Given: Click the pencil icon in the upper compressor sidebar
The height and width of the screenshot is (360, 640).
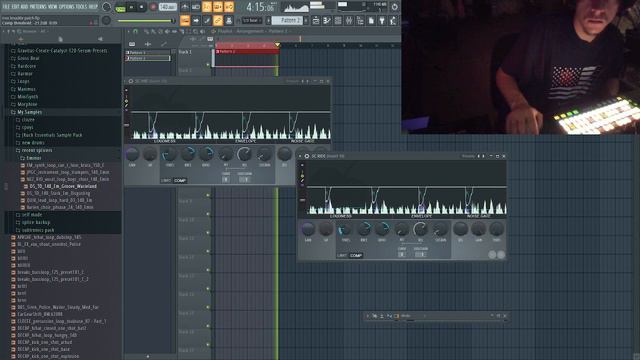Looking at the screenshot, I should click(127, 106).
